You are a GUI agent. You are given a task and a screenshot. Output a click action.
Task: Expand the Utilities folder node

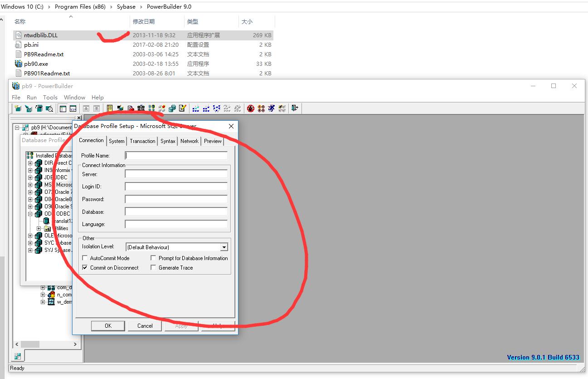(x=39, y=228)
